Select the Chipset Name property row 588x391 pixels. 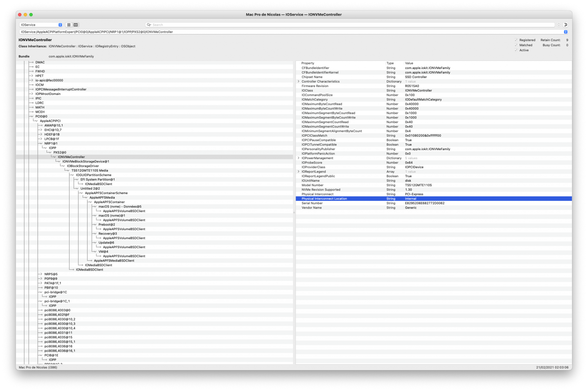tap(434, 77)
